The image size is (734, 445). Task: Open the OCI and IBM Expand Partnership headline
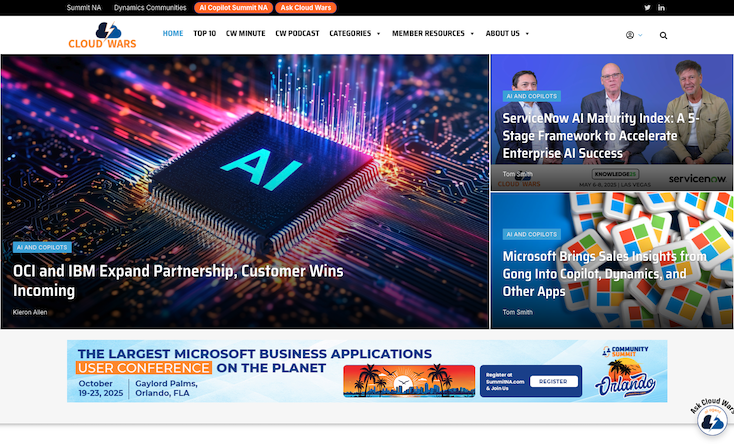178,280
